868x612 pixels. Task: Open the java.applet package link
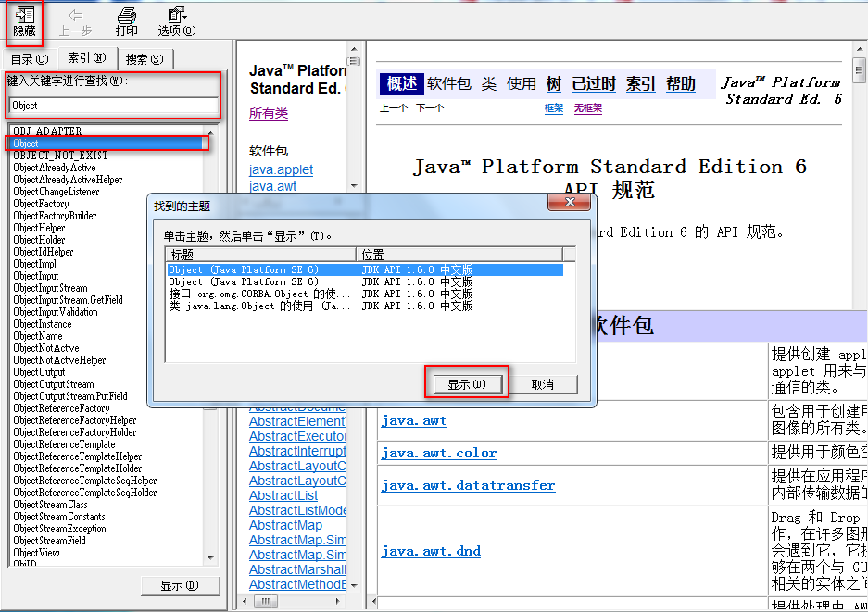(x=280, y=169)
